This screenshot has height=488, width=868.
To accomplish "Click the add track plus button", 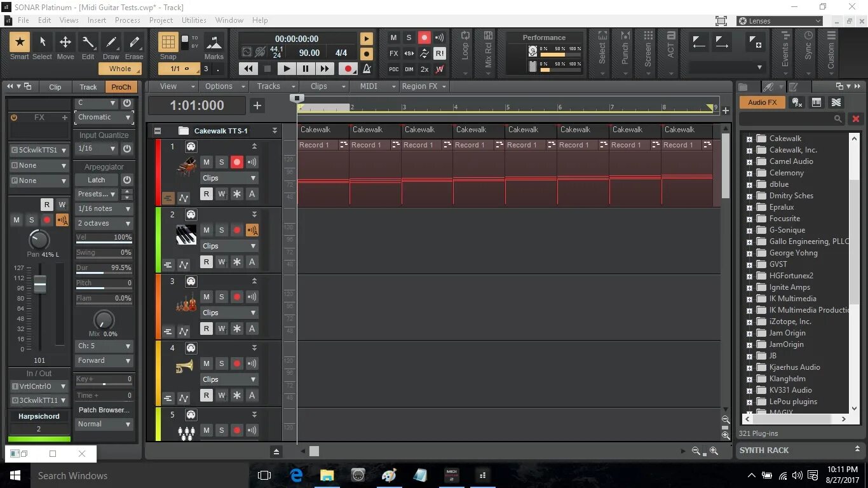I will click(x=257, y=105).
